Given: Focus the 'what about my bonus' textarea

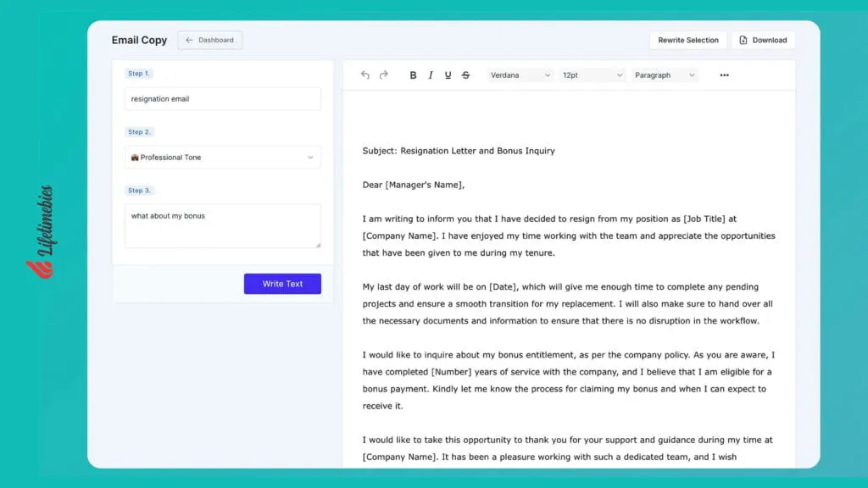Looking at the screenshot, I should (x=223, y=225).
